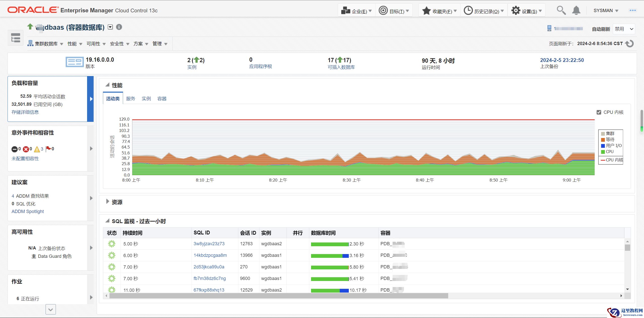This screenshot has height=318, width=644.
Task: Uncheck the CPU 内核 checkbox
Action: 599,112
